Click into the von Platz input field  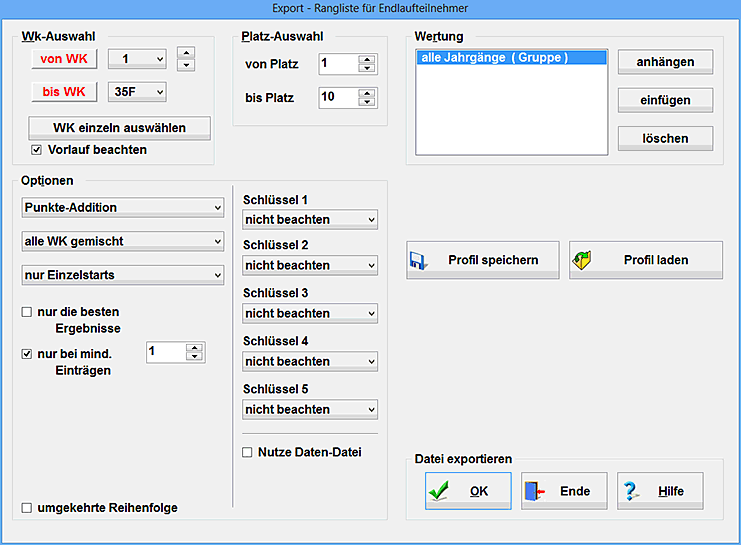tap(337, 64)
